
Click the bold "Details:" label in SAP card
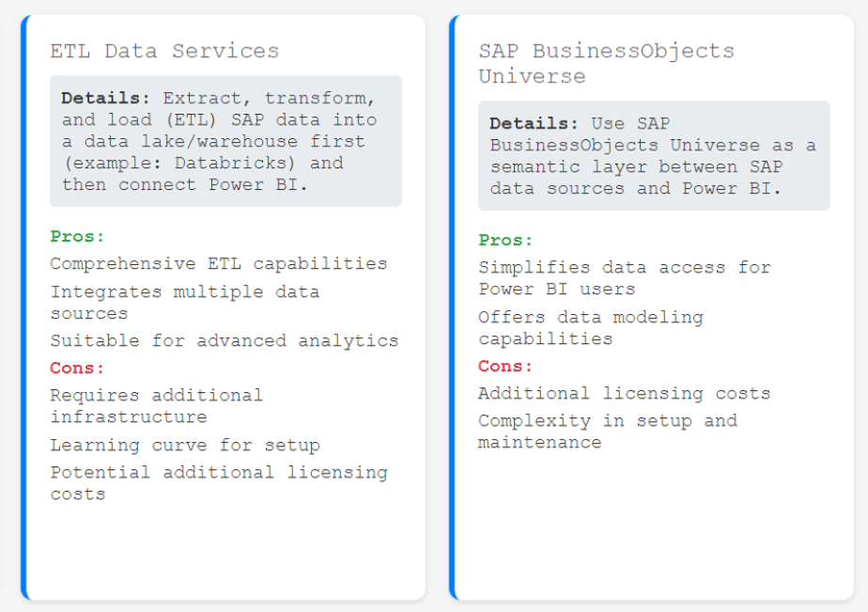[534, 123]
